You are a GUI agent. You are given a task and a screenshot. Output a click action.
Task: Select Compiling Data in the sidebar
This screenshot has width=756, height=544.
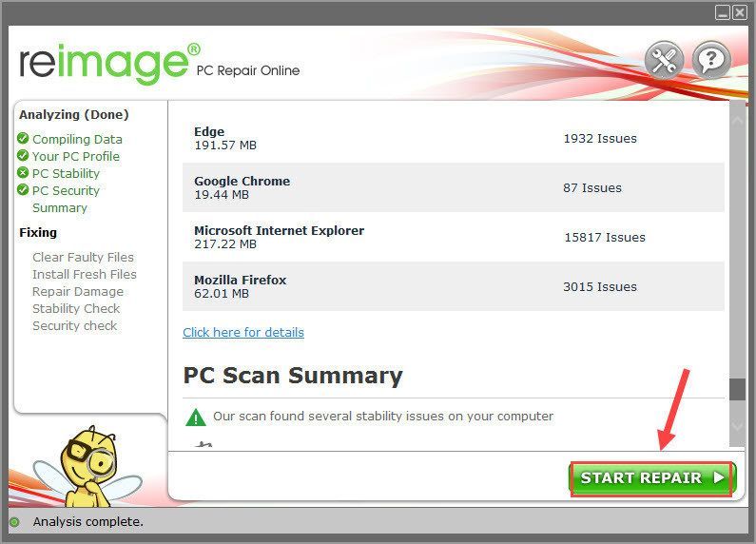77,140
